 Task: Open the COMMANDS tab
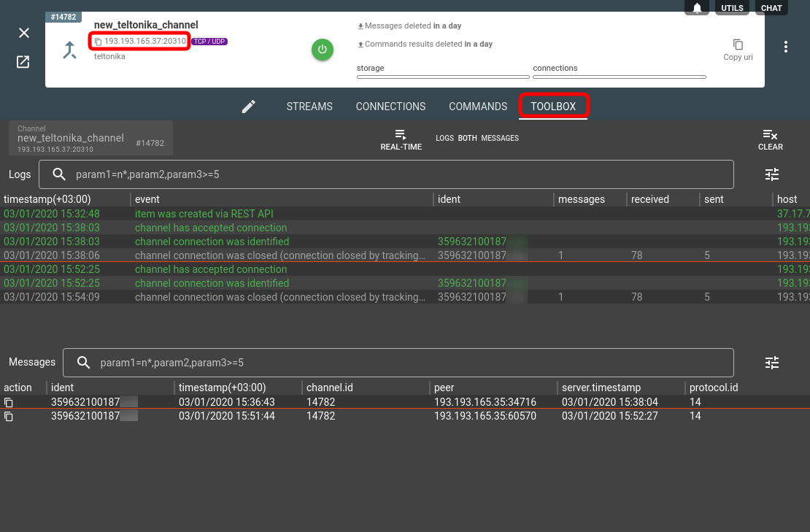[478, 107]
